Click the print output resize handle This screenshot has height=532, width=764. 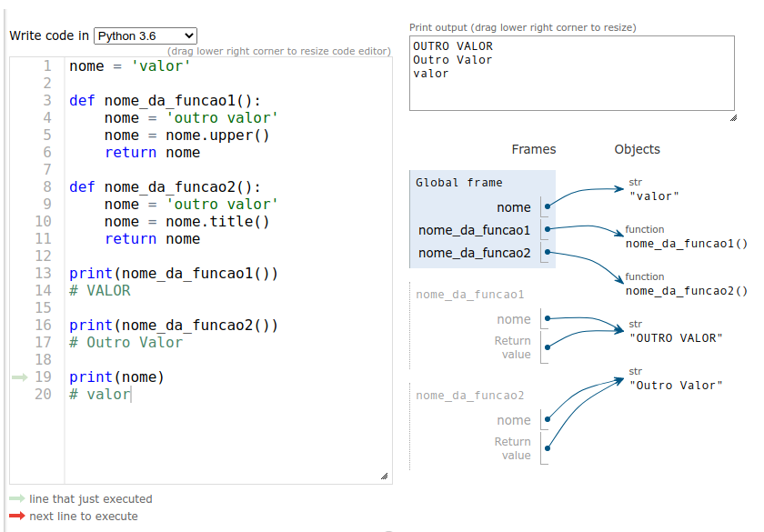[731, 118]
